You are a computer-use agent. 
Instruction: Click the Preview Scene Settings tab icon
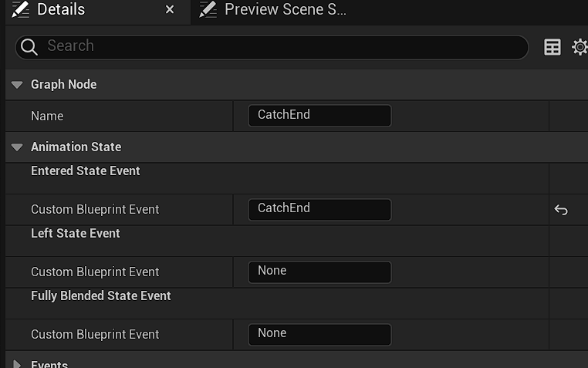(208, 9)
